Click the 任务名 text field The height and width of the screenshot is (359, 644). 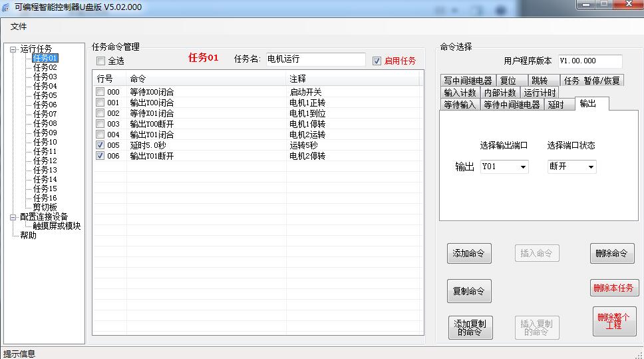point(315,59)
